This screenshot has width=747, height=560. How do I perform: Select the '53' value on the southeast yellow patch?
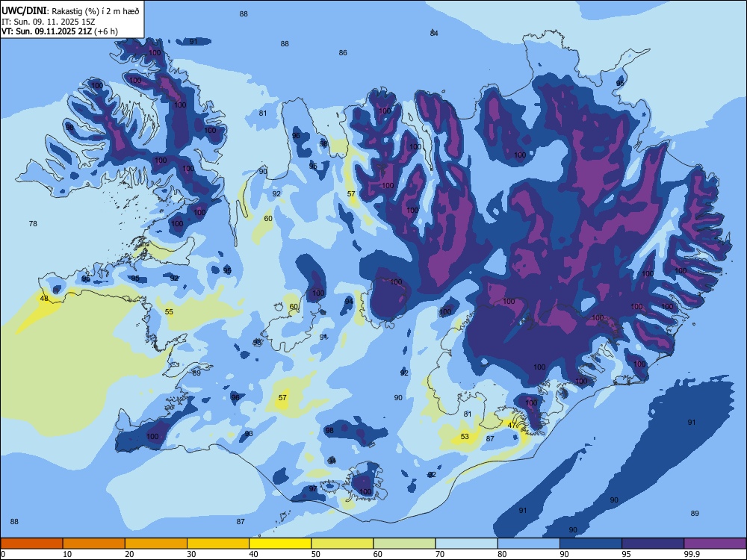point(465,436)
